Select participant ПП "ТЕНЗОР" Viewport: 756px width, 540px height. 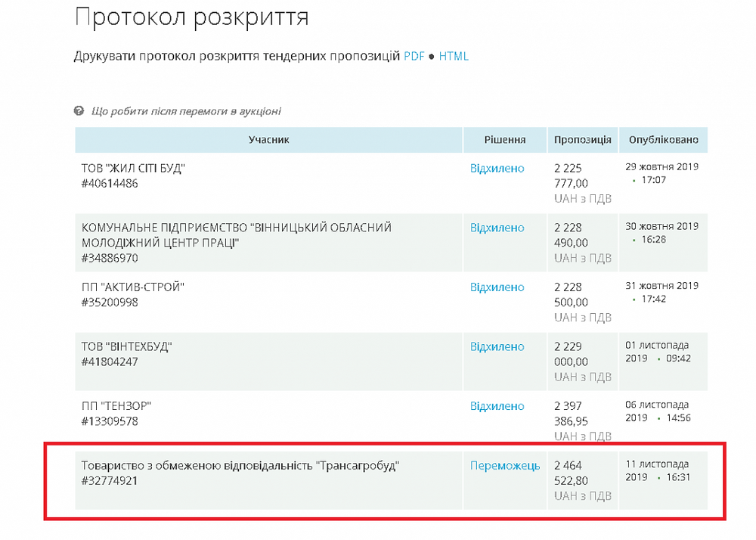tap(116, 406)
